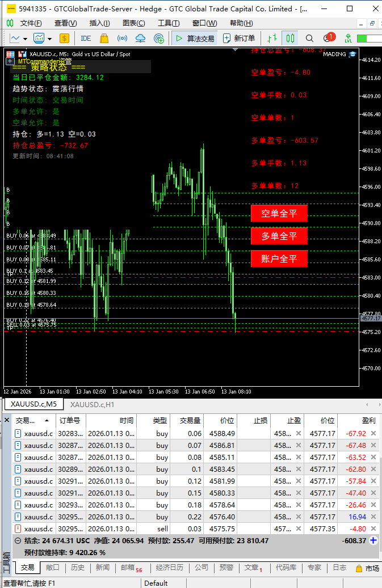The image size is (382, 588).
Task: Click the depth of market icon beside XAUUSD title
Action: pos(22,54)
